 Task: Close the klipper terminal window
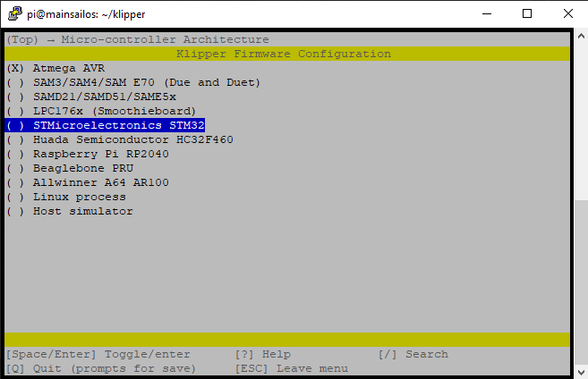(567, 14)
